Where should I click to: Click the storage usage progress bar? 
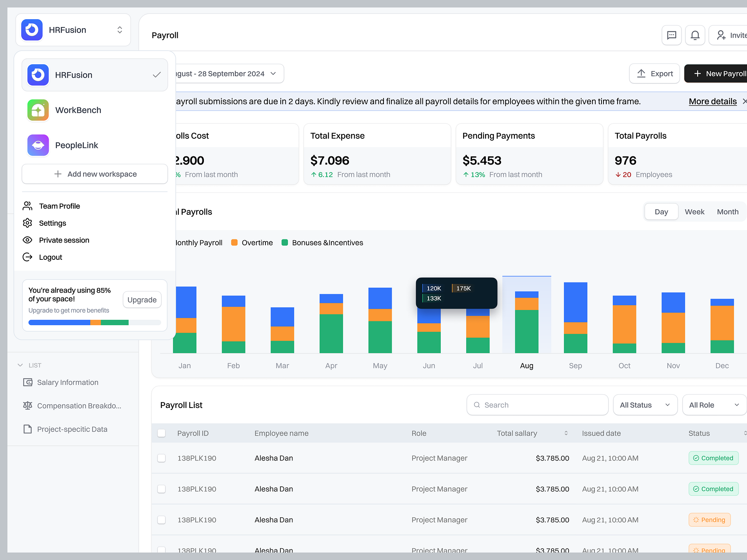pos(94,322)
